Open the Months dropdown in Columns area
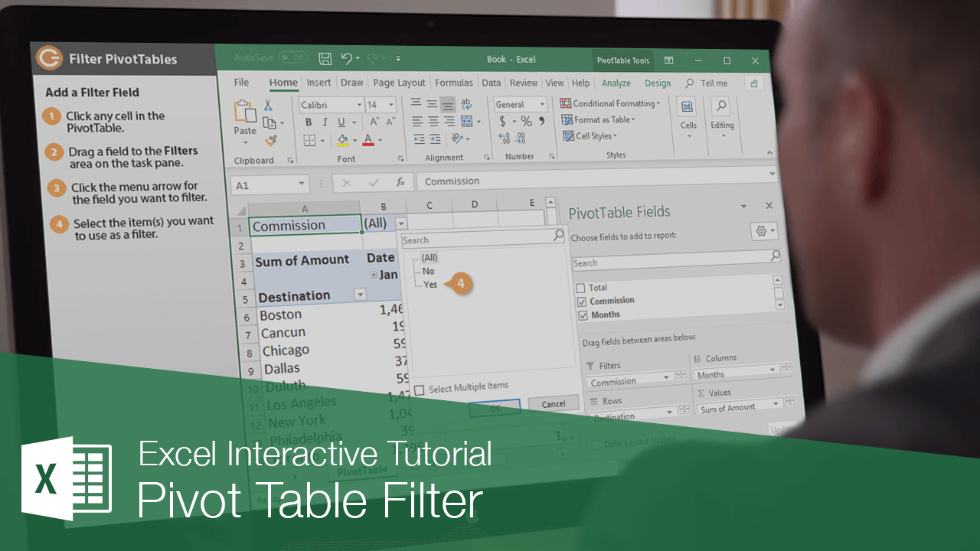 pyautogui.click(x=773, y=369)
